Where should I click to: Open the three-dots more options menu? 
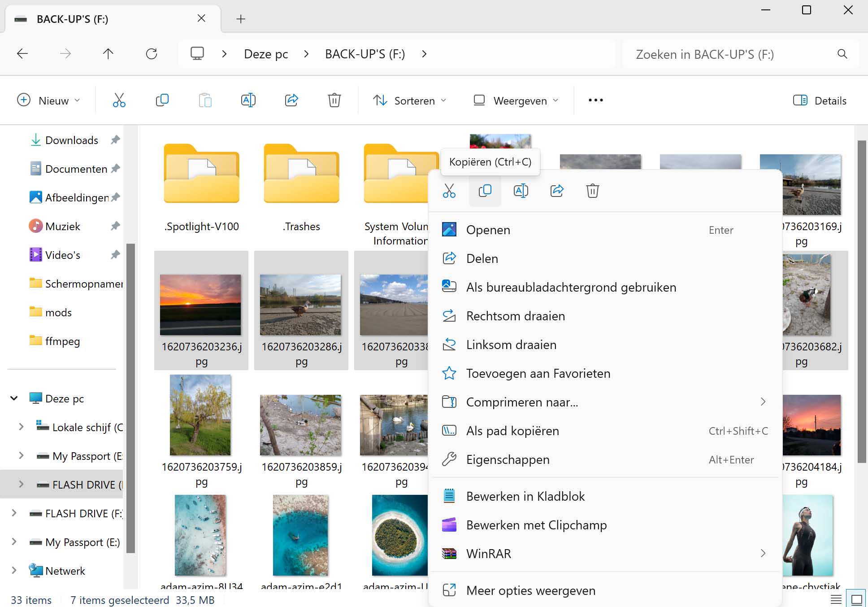coord(595,100)
